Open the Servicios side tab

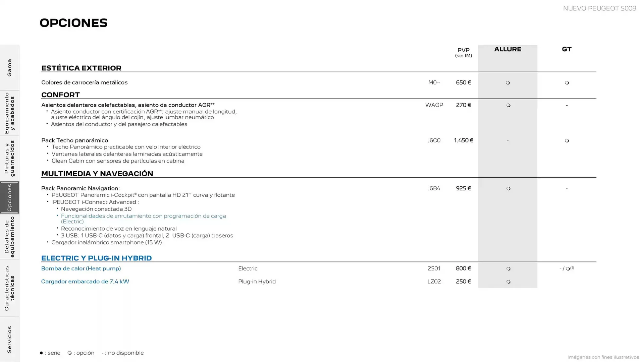click(9, 339)
